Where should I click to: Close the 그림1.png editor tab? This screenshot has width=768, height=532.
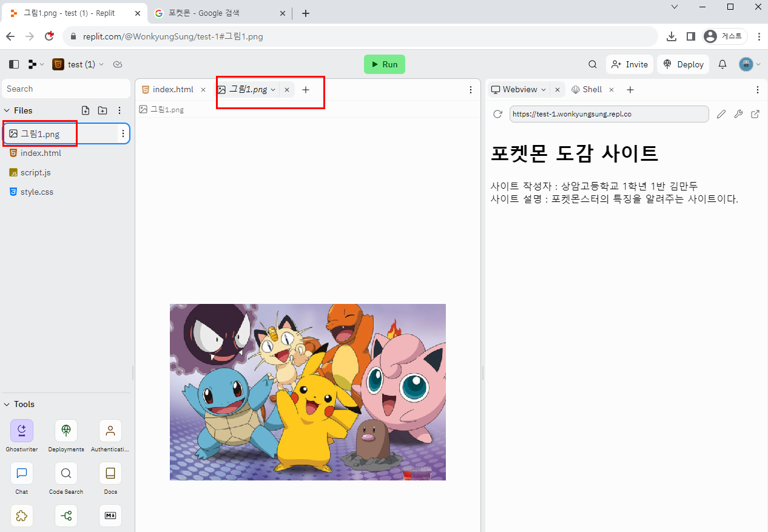pos(287,90)
